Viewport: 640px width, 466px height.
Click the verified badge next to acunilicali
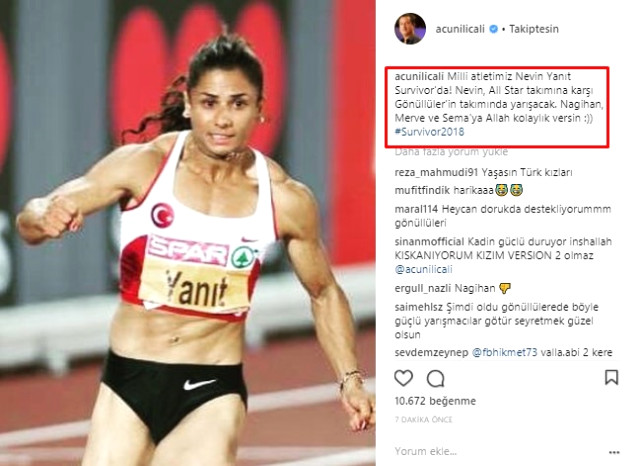[x=493, y=29]
